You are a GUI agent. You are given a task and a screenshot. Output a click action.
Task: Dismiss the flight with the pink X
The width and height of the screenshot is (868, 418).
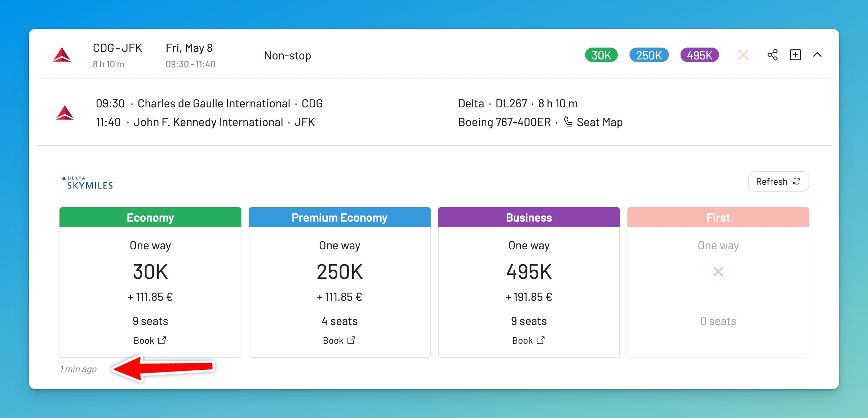click(743, 55)
